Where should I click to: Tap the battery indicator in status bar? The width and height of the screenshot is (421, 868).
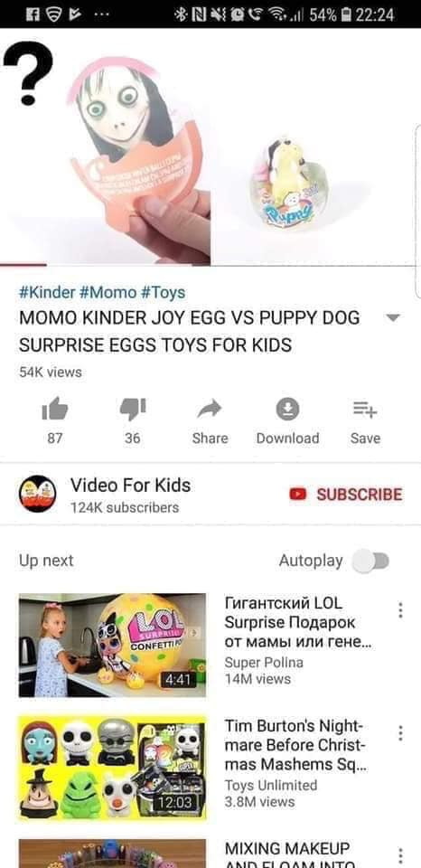coord(346,14)
